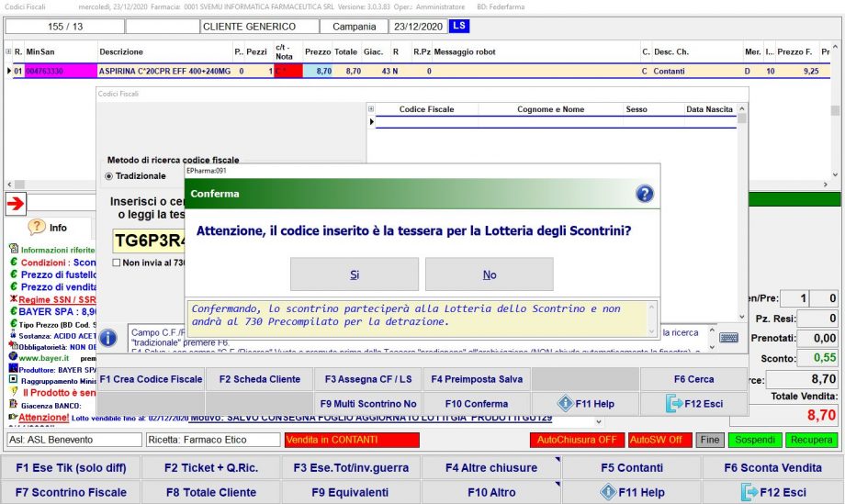845x504 pixels.
Task: Click the red arrow icon
Action: (x=16, y=203)
